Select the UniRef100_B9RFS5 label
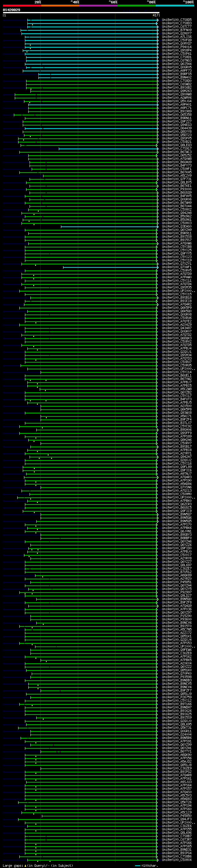The height and width of the screenshot is (868, 197). (177, 74)
